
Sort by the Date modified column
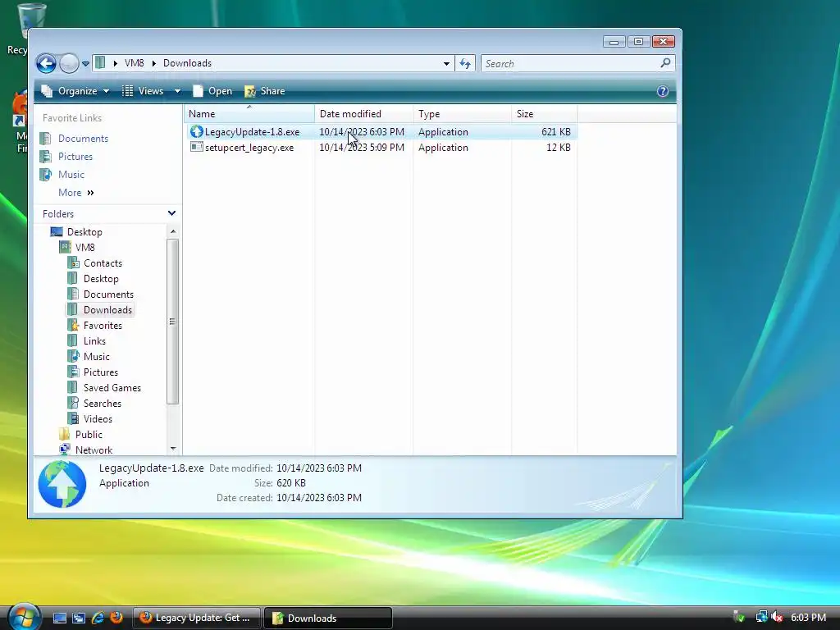click(363, 113)
